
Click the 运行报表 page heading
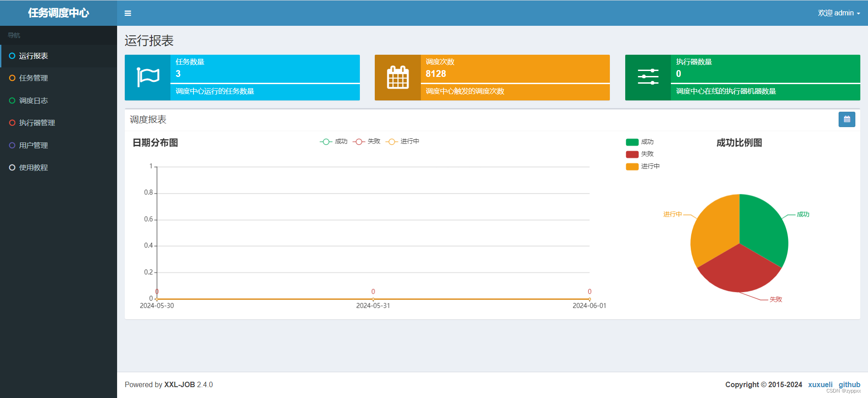149,41
